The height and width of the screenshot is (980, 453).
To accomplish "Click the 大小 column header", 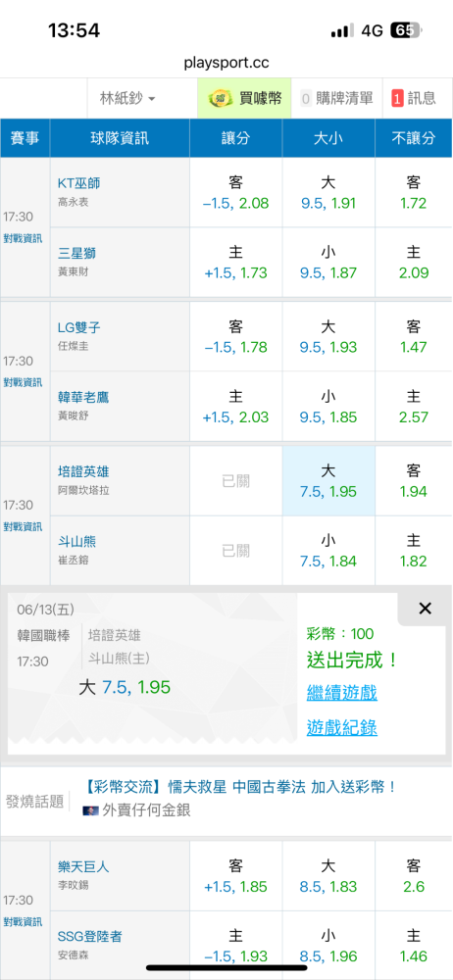I will pyautogui.click(x=328, y=138).
